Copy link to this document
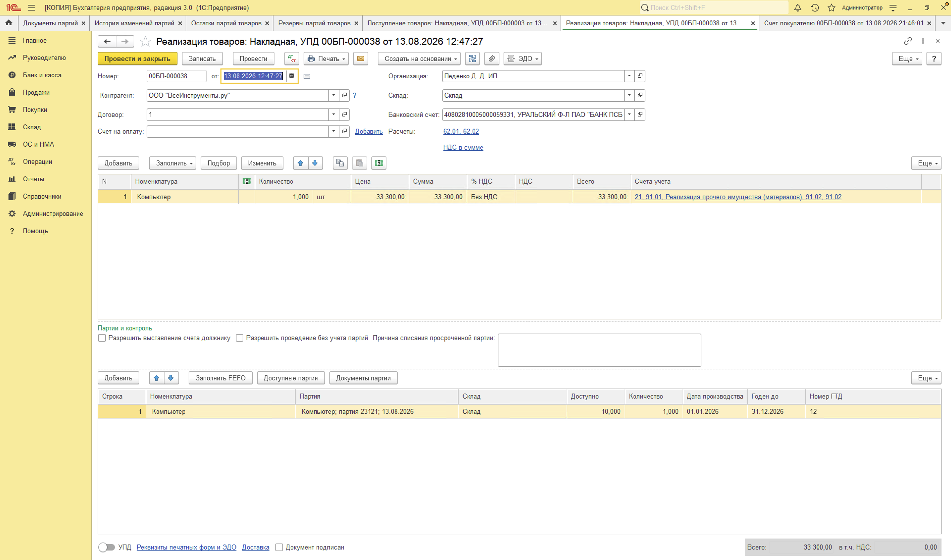 [x=908, y=41]
